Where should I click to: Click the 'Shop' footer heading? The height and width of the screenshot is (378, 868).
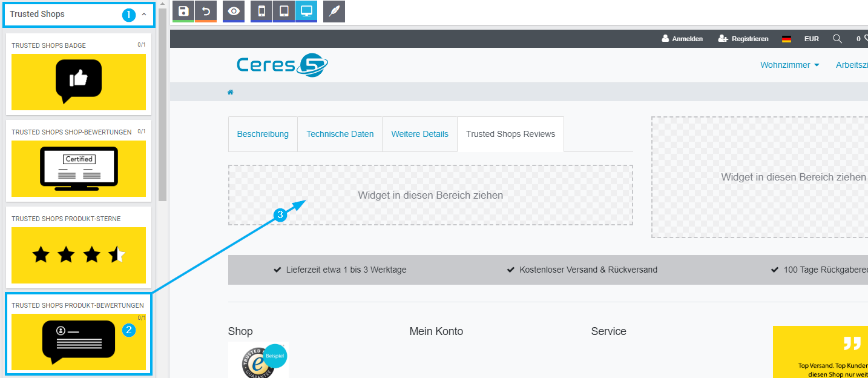240,331
